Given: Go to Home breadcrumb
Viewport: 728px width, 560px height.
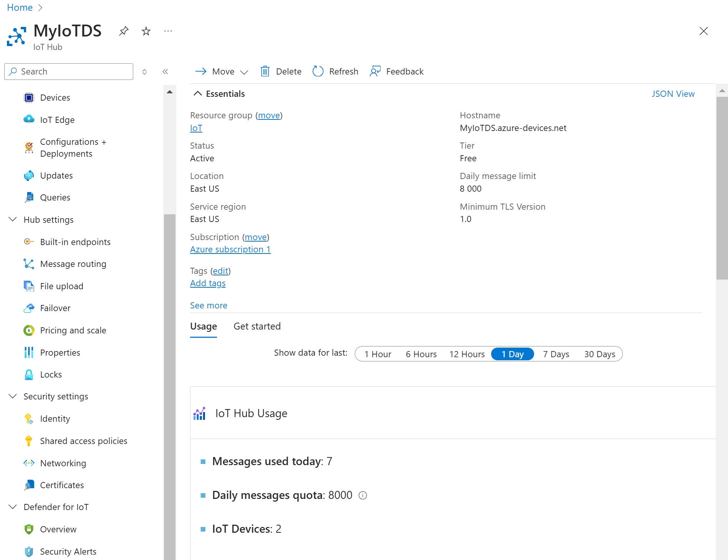Looking at the screenshot, I should click(x=20, y=7).
